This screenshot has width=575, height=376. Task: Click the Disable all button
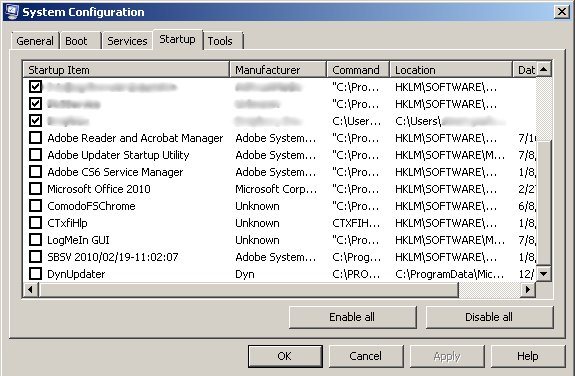(x=489, y=317)
